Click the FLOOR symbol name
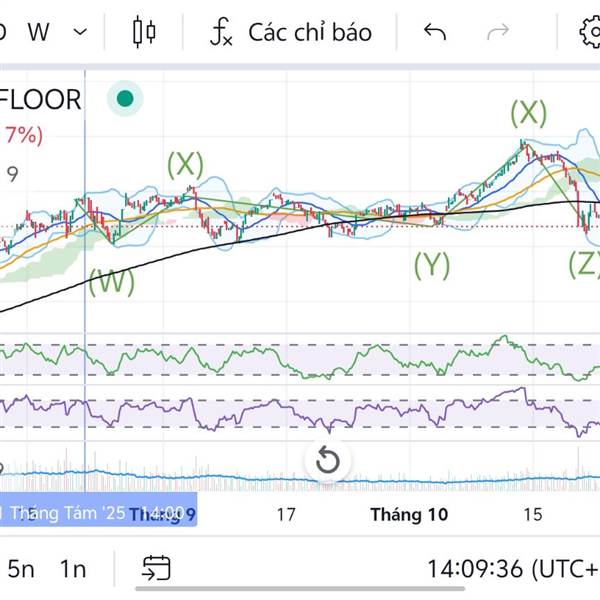Viewport: 600px width, 600px height. coord(41,99)
